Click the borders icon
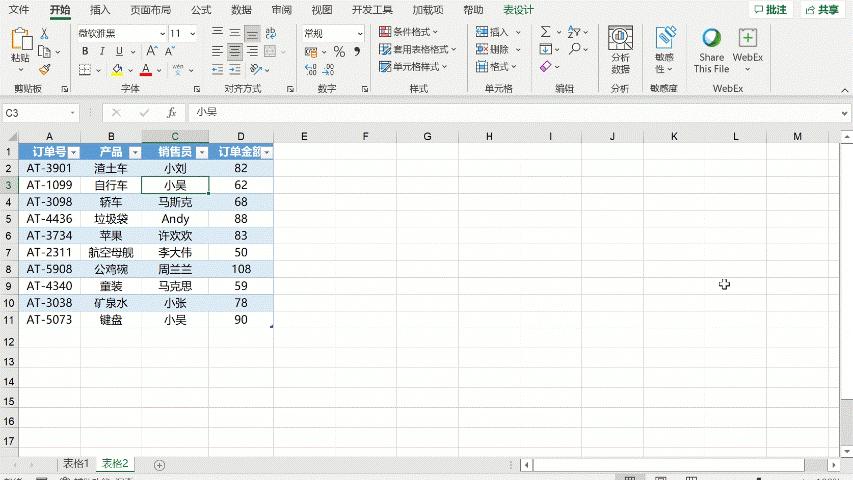The image size is (853, 480). [85, 70]
